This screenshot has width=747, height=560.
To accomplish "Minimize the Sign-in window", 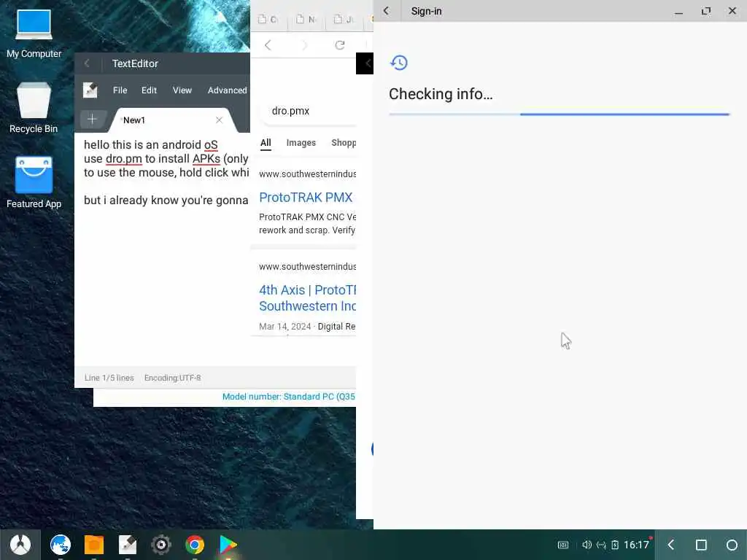I will pyautogui.click(x=679, y=12).
